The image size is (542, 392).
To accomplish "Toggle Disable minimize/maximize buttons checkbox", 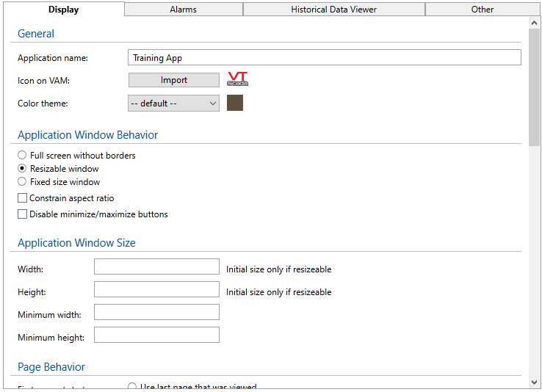I will 22,214.
